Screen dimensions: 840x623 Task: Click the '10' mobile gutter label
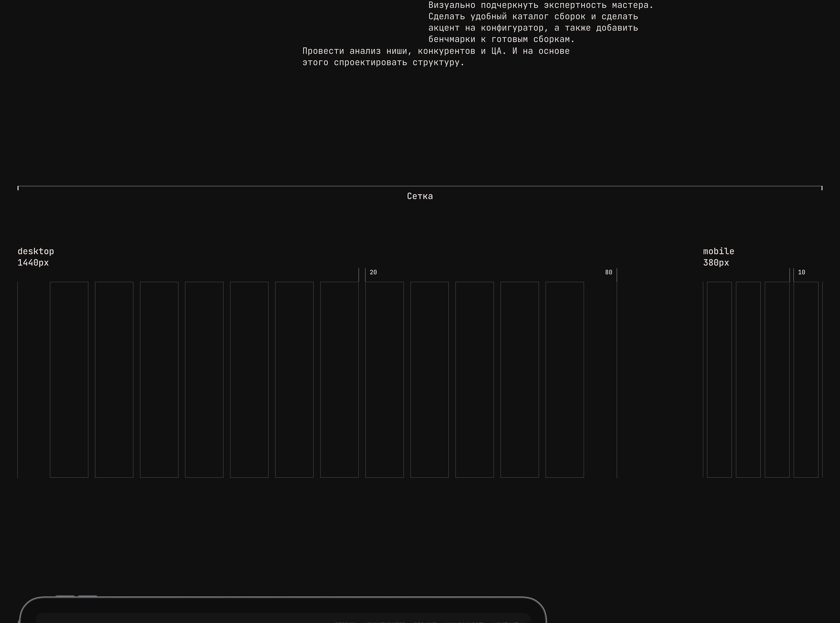[801, 272]
